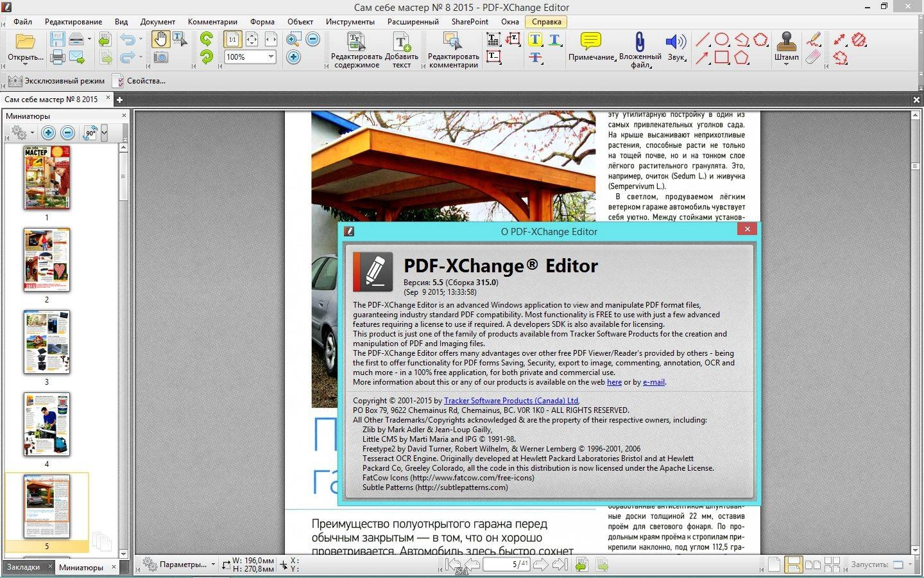
Task: Click the Zoom In plus icon in main toolbar
Action: pyautogui.click(x=293, y=57)
